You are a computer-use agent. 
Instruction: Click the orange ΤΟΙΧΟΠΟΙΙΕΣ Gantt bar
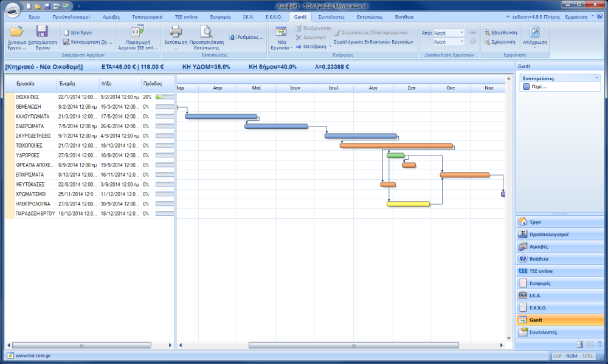(396, 146)
